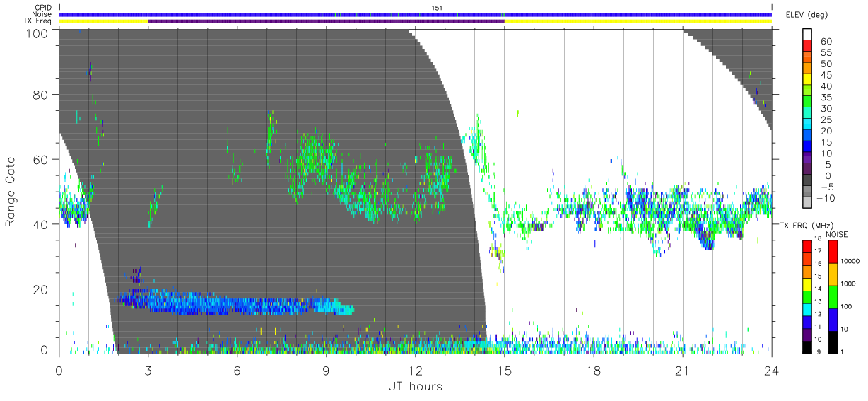Click the CPID value "151"
The height and width of the screenshot is (401, 868).
point(436,7)
